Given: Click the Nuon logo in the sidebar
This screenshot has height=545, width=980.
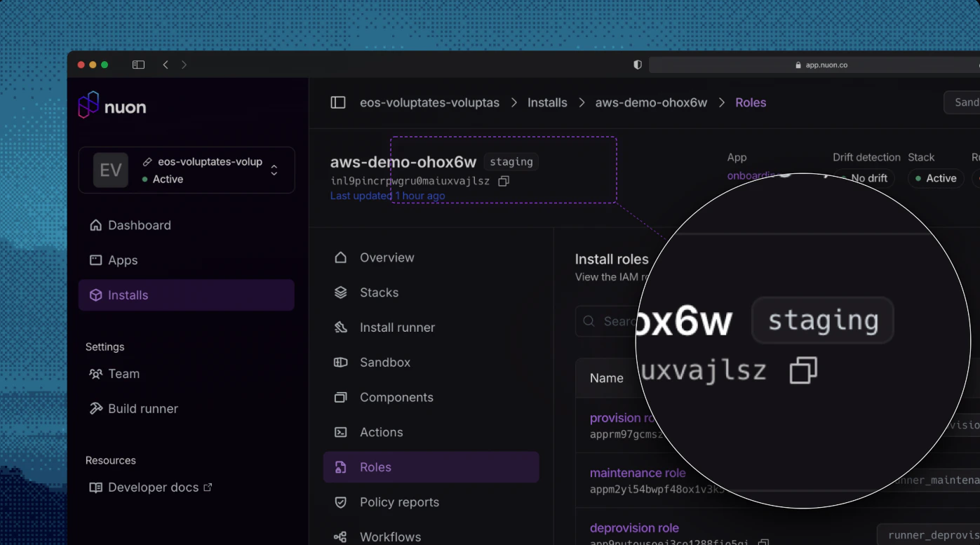Looking at the screenshot, I should (x=112, y=106).
